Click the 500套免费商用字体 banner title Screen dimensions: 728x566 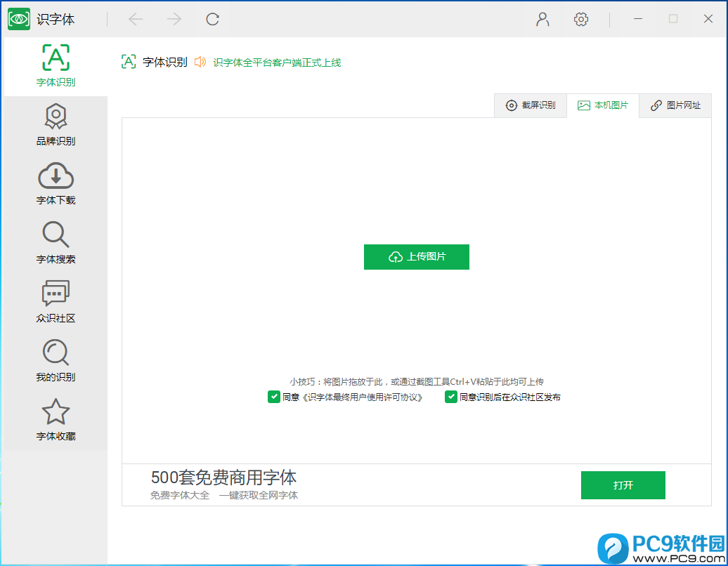223,478
